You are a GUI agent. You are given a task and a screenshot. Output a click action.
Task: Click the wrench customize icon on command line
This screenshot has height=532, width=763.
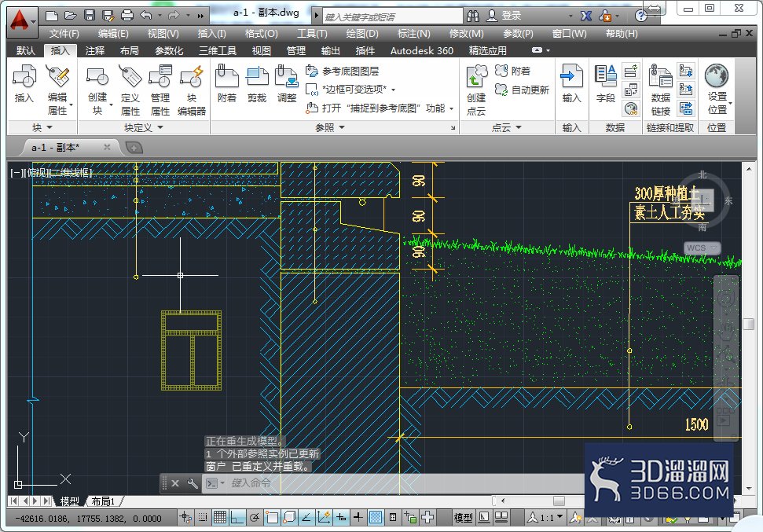point(193,483)
